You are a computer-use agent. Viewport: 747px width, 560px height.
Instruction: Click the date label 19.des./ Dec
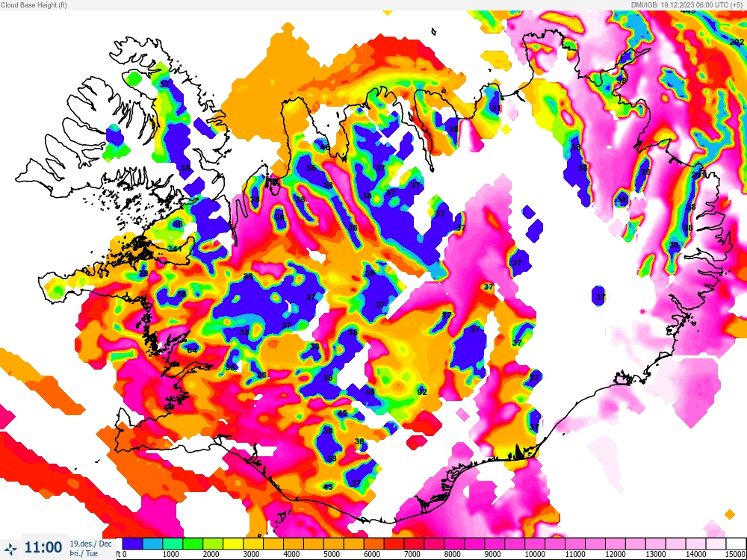coord(90,544)
